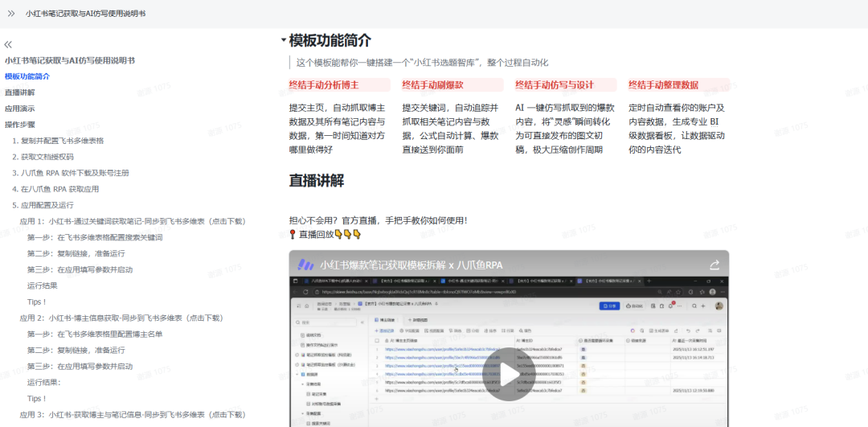This screenshot has height=427, width=868.
Task: Click the quote line 这个模板能帮你一键搭建
Action: pyautogui.click(x=423, y=63)
